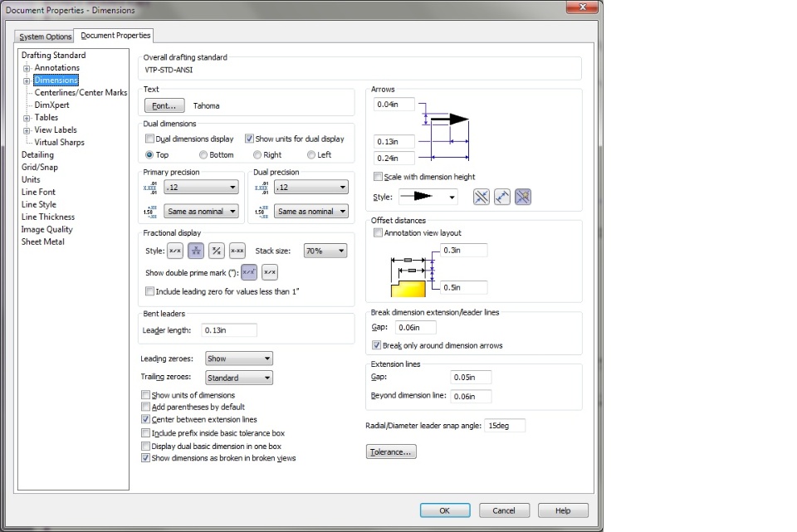Click middle arrow placement icon beside Style
The image size is (797, 532).
[x=502, y=197]
